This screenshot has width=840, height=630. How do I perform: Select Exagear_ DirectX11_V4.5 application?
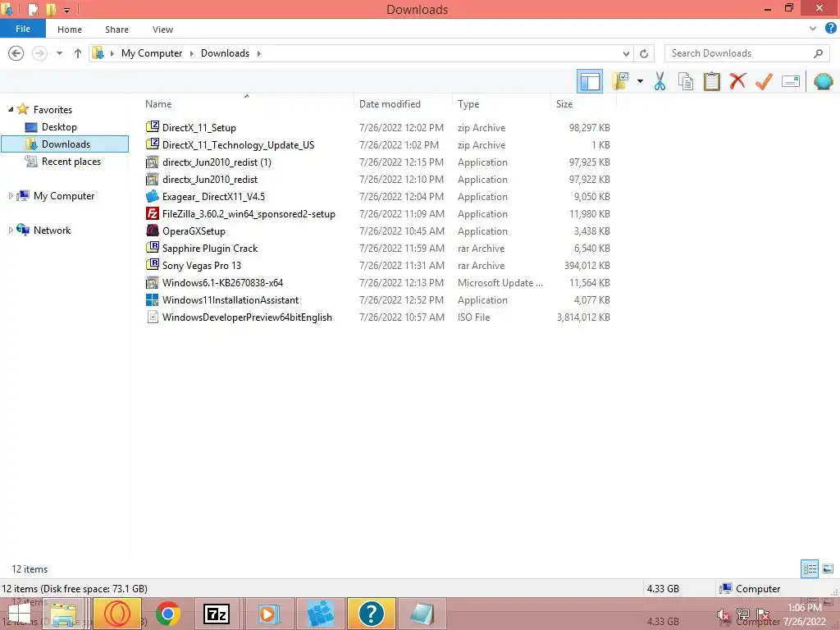(213, 197)
